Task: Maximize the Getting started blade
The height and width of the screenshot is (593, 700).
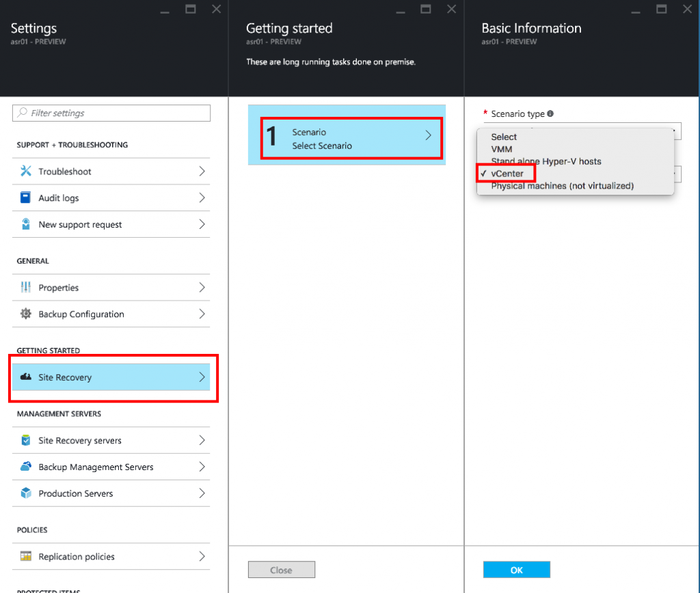Action: [x=426, y=9]
